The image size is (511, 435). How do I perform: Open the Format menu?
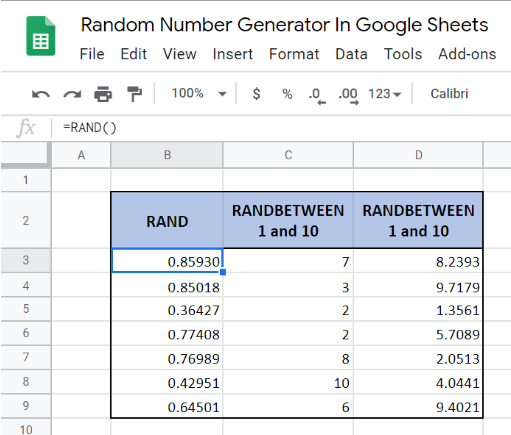pos(294,54)
